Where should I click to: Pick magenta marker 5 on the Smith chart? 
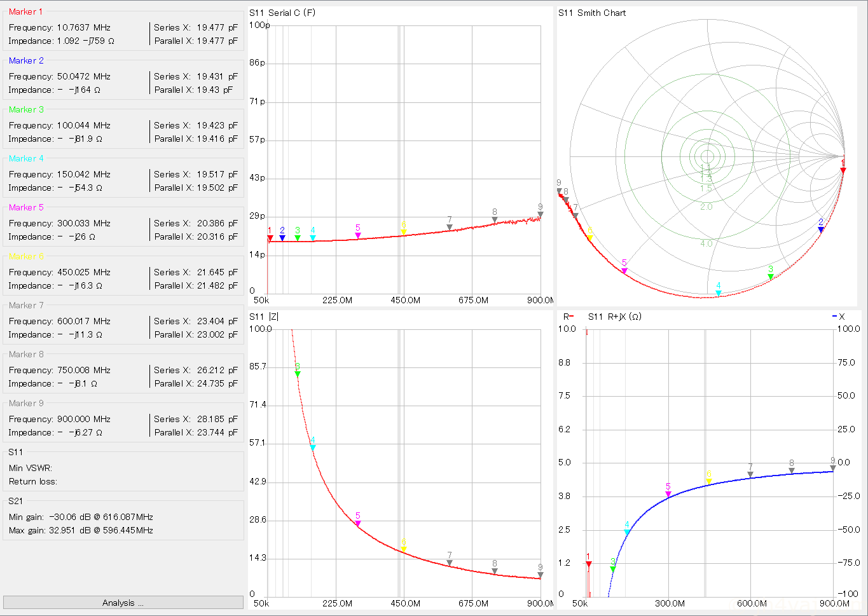(x=624, y=271)
